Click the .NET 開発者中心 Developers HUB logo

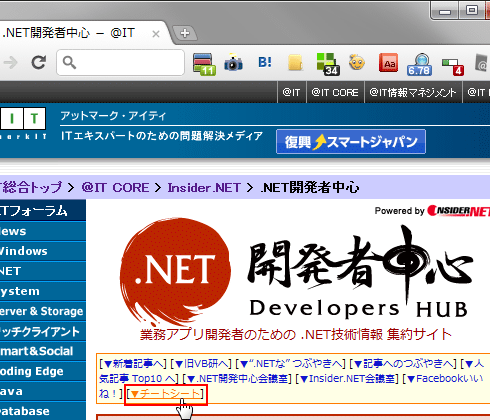(296, 273)
